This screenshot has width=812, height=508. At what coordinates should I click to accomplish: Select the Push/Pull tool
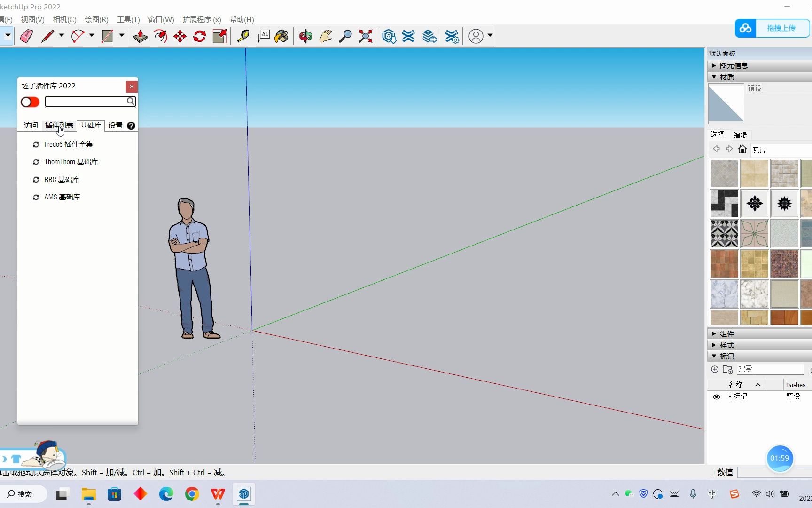140,36
